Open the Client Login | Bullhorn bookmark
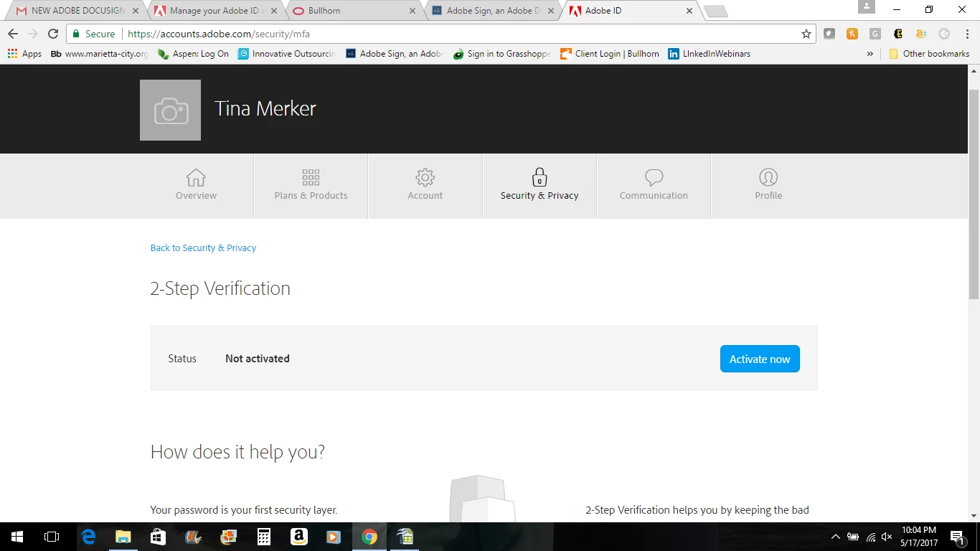The width and height of the screenshot is (980, 551). click(610, 54)
